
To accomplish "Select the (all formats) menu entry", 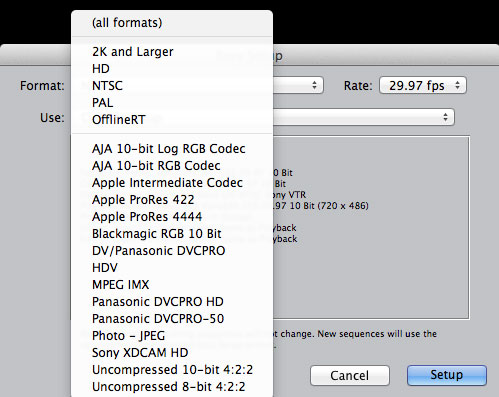I will click(x=172, y=23).
